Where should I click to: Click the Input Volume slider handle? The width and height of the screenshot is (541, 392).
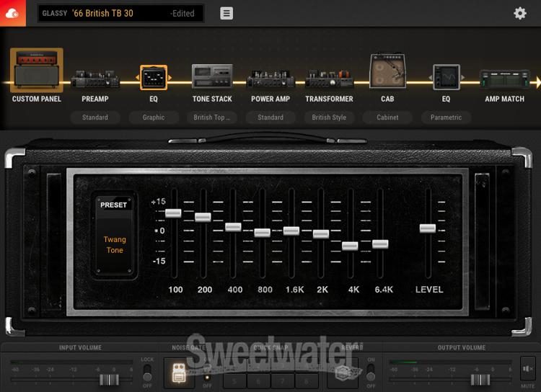[x=109, y=380]
